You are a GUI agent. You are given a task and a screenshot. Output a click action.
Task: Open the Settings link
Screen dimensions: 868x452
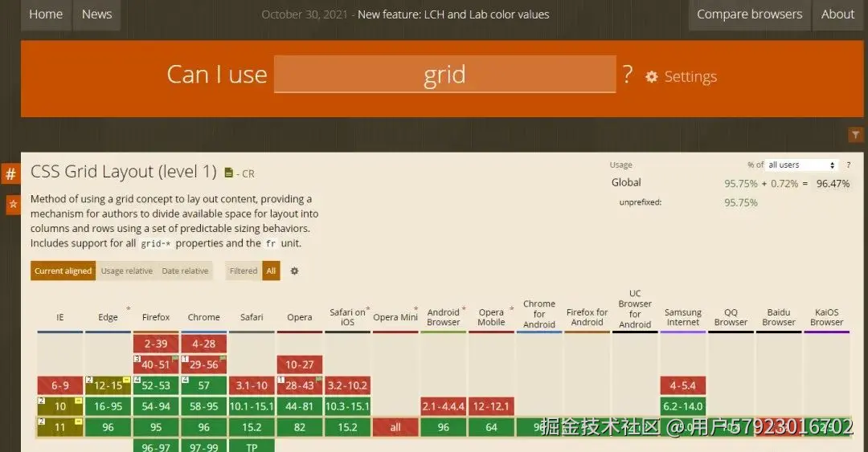(690, 77)
